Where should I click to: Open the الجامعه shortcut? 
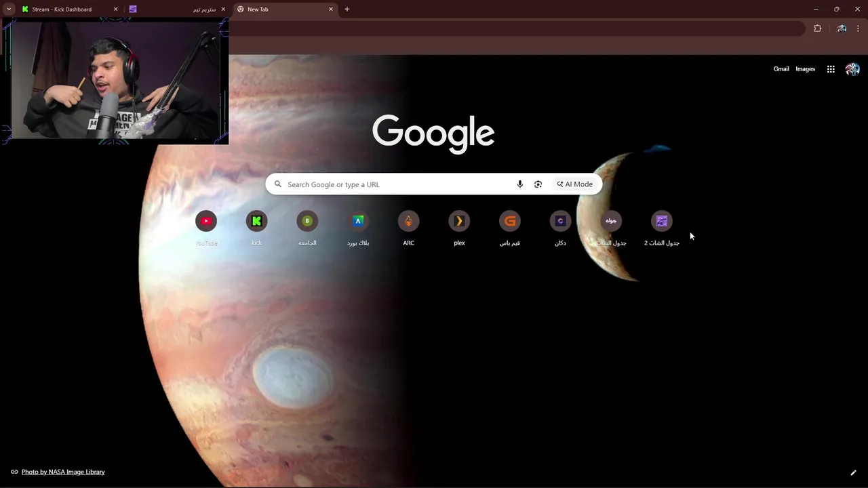[x=307, y=228]
